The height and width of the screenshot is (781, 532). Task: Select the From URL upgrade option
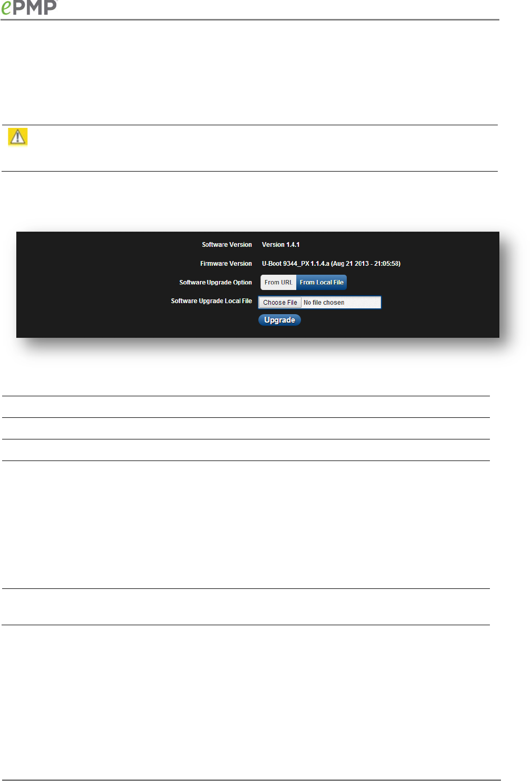278,283
